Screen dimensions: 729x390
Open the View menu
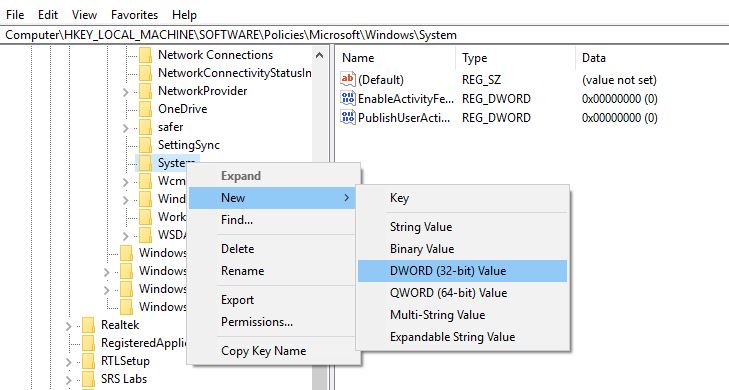(84, 15)
